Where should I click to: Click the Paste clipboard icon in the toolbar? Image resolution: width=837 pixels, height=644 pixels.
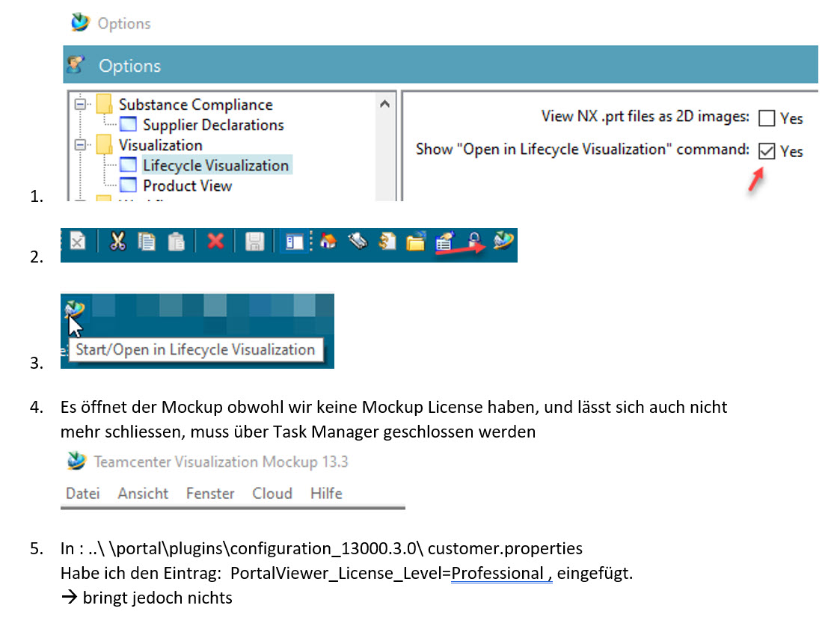[x=177, y=242]
